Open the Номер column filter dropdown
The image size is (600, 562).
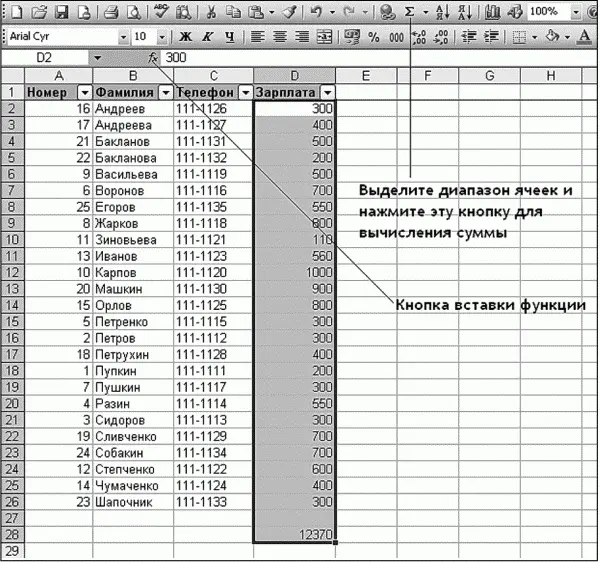[84, 93]
